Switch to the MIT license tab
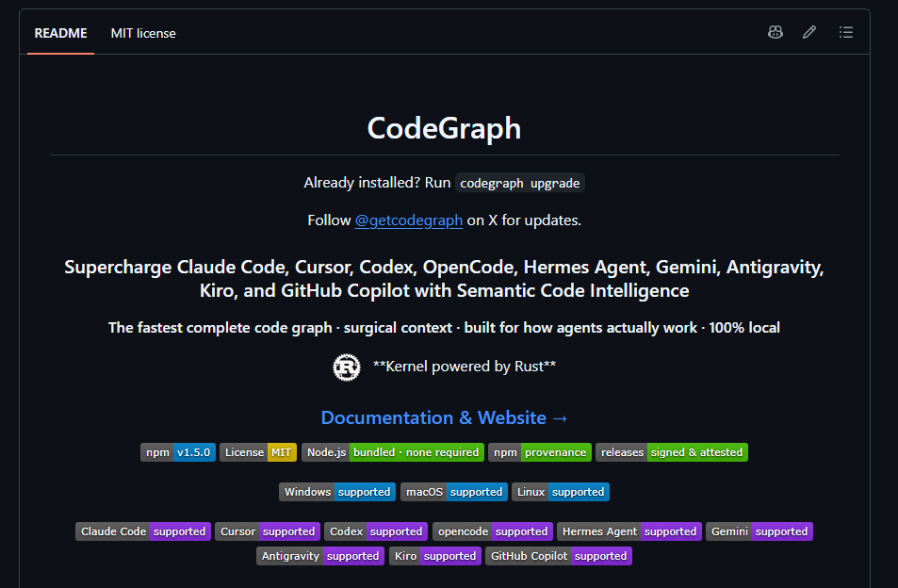Viewport: 898px width, 588px height. [x=143, y=33]
